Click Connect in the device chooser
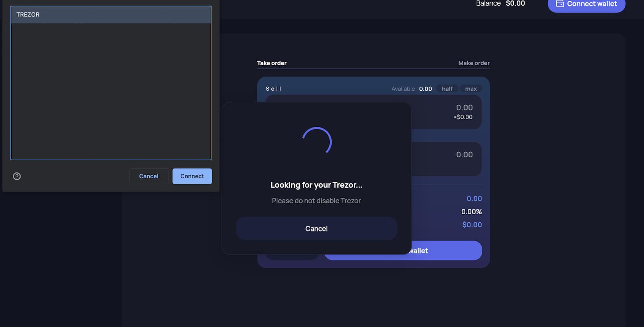644x327 pixels. pos(192,176)
